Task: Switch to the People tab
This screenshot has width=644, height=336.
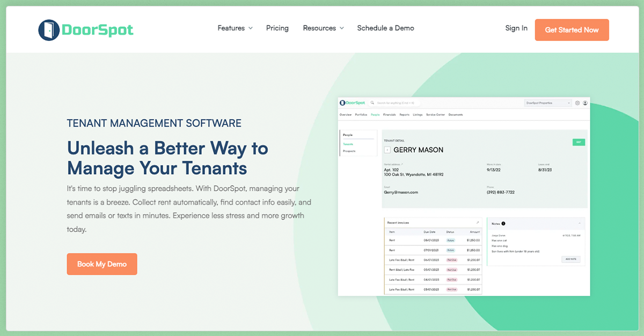Action: pos(375,115)
